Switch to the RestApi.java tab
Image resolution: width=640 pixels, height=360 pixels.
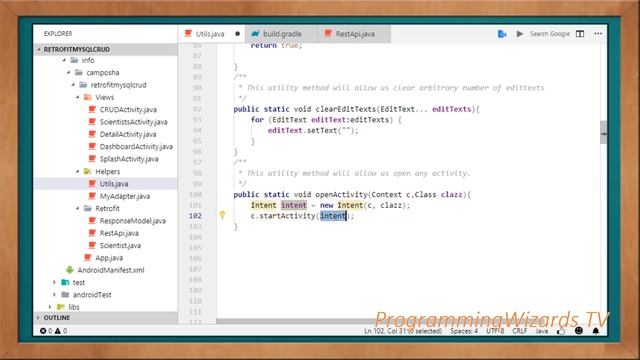[x=354, y=34]
